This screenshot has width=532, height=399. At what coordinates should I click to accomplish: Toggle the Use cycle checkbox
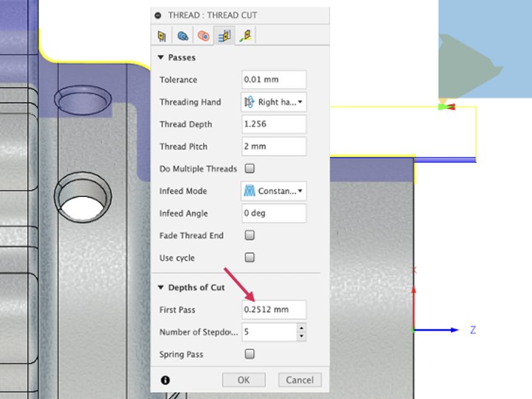[250, 258]
